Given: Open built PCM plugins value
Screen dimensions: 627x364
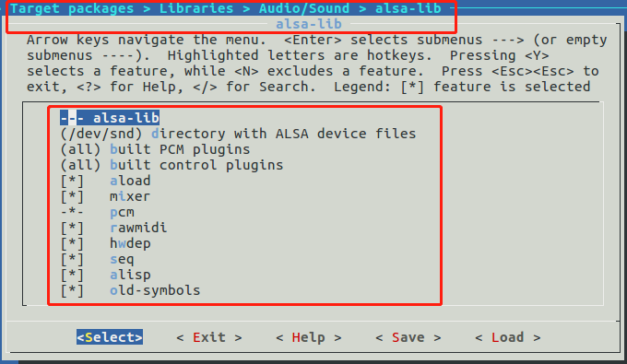Looking at the screenshot, I should (x=155, y=149).
